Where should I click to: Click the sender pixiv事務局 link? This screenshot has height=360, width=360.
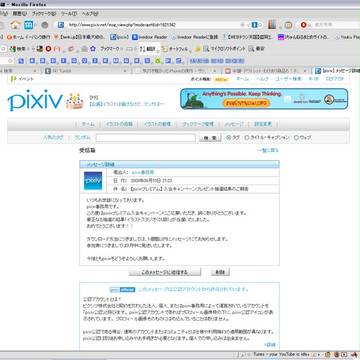[143, 172]
